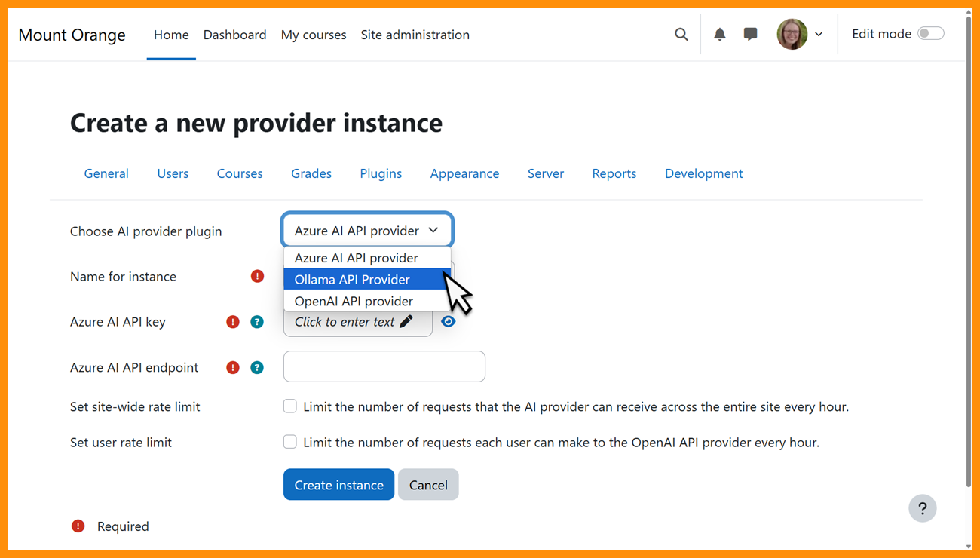Reveal the Azure AI API key value
Viewport: 980px width, 558px height.
(448, 320)
